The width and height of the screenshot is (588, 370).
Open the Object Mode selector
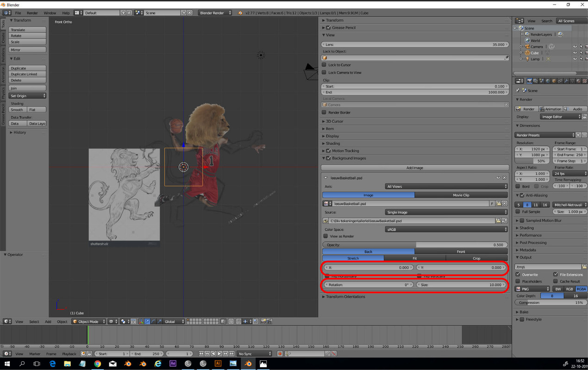point(88,321)
